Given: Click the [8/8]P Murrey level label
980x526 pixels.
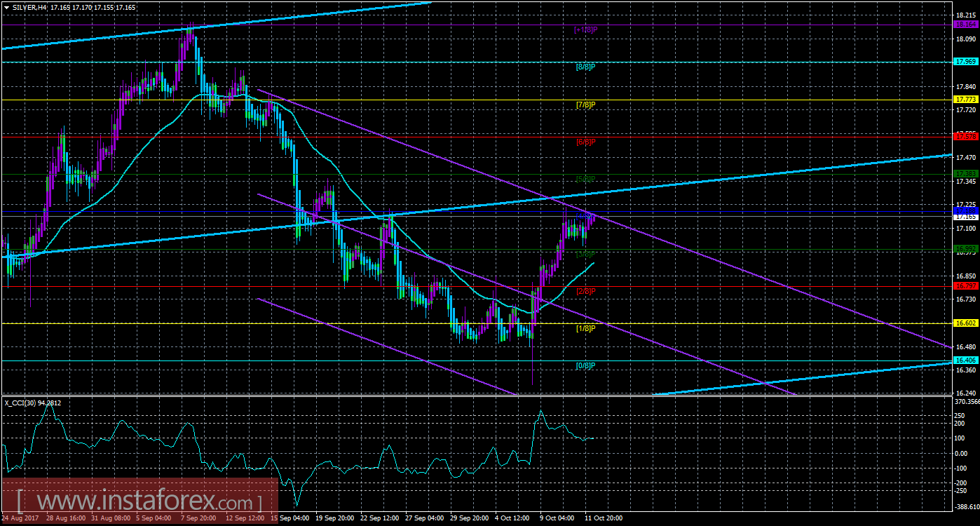Looking at the screenshot, I should click(585, 67).
